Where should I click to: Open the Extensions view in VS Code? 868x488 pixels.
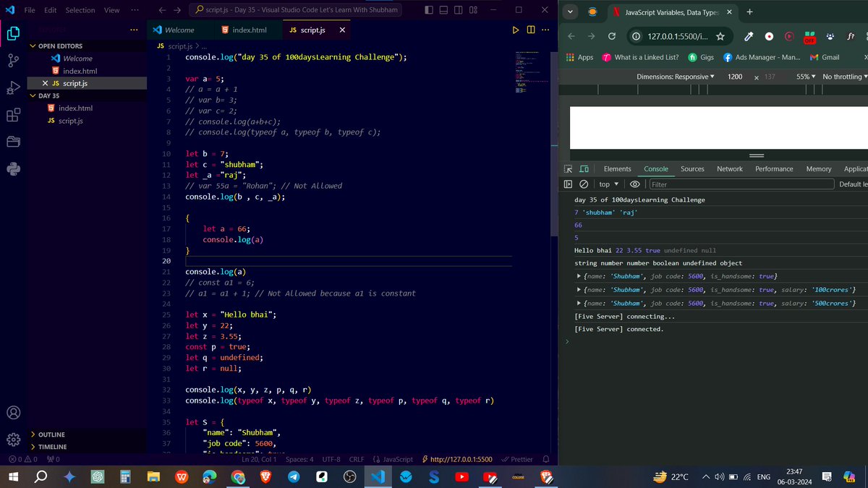point(13,115)
